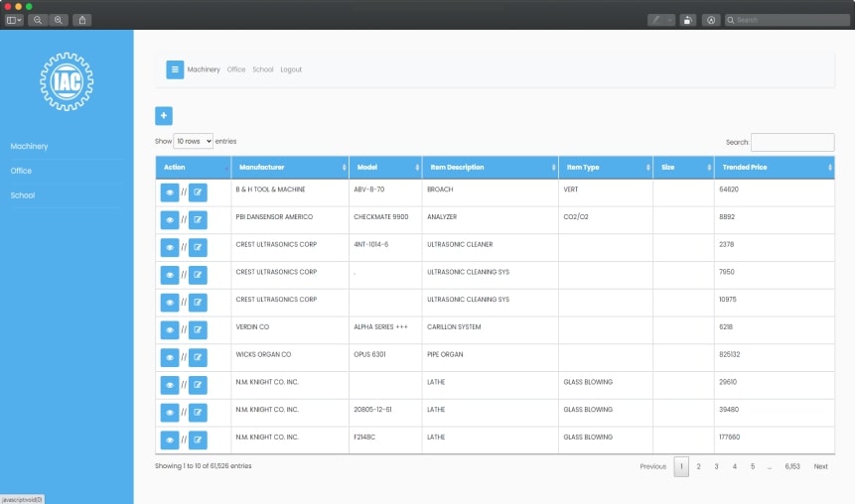Viewport: 855px width, 504px height.
Task: Go to the Next page of results
Action: click(820, 466)
